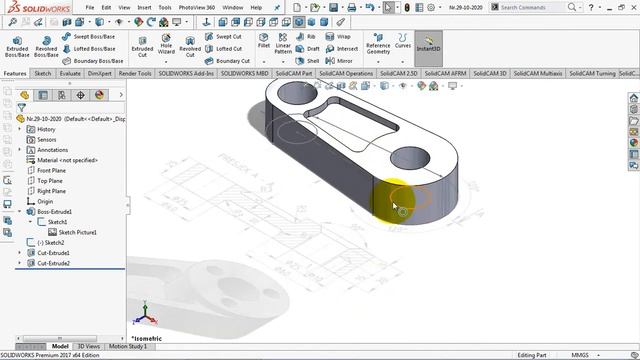Open the Help dropdown arrow next to question mark
Viewport: 640px width, 360px height.
click(599, 7)
